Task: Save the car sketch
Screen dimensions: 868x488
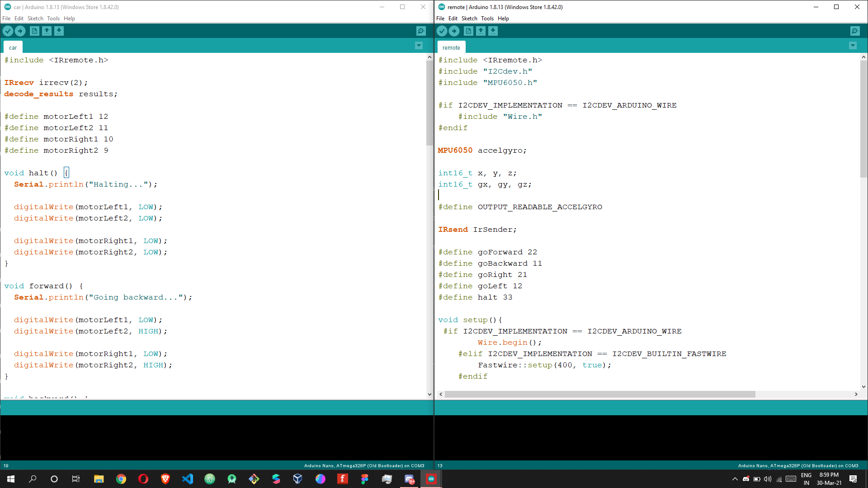Action: coord(59,31)
